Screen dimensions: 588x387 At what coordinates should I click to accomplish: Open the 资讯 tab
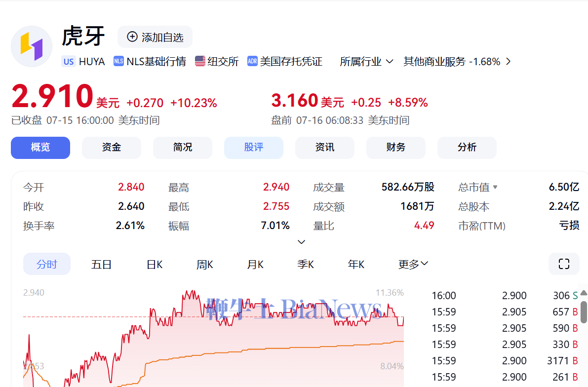click(x=325, y=148)
